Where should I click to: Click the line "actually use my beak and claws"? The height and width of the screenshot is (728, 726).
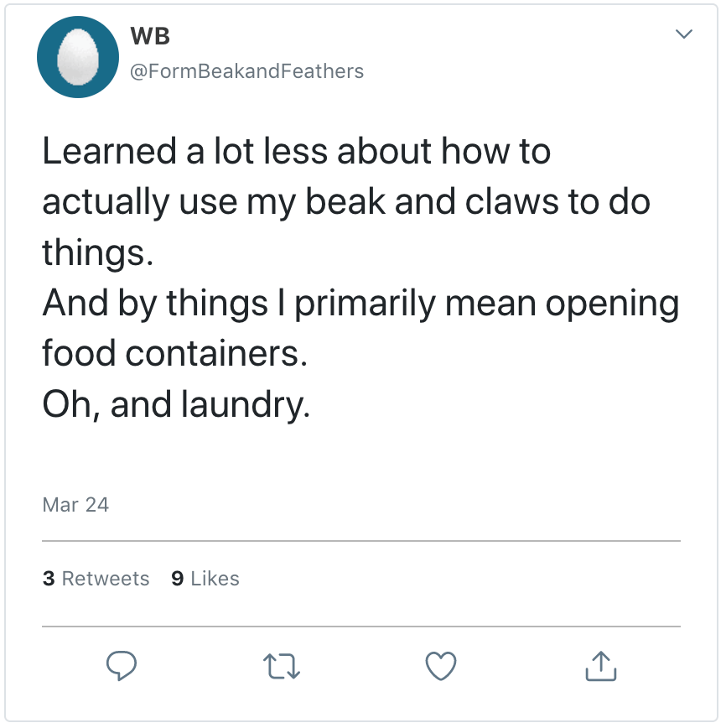[346, 202]
